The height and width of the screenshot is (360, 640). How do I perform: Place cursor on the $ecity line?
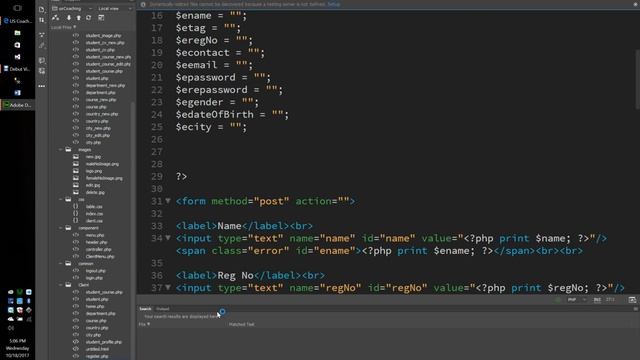coord(211,127)
